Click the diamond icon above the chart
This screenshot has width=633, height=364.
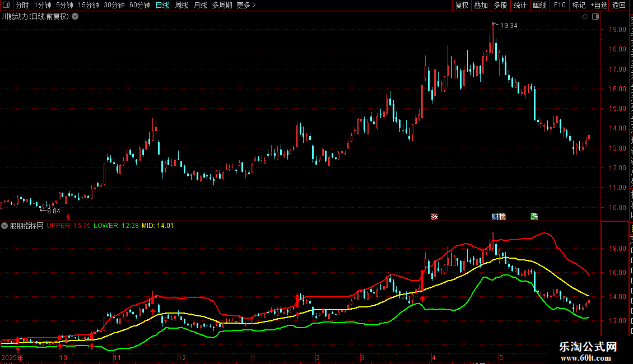[x=585, y=17]
